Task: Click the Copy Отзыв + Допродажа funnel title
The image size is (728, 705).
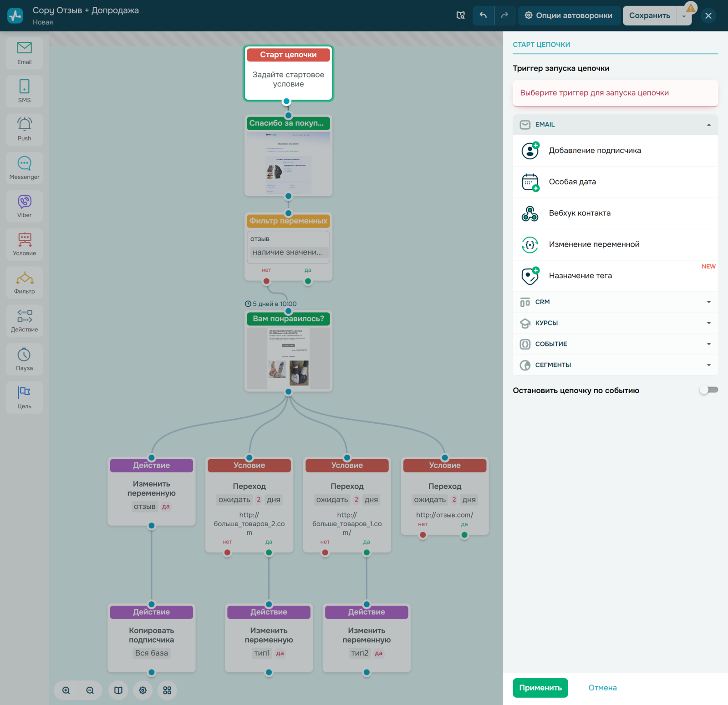Action: [86, 10]
